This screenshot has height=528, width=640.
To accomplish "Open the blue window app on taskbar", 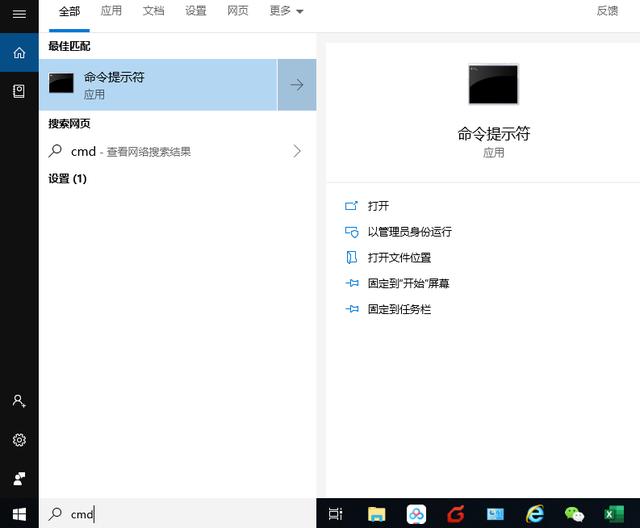I will click(495, 514).
